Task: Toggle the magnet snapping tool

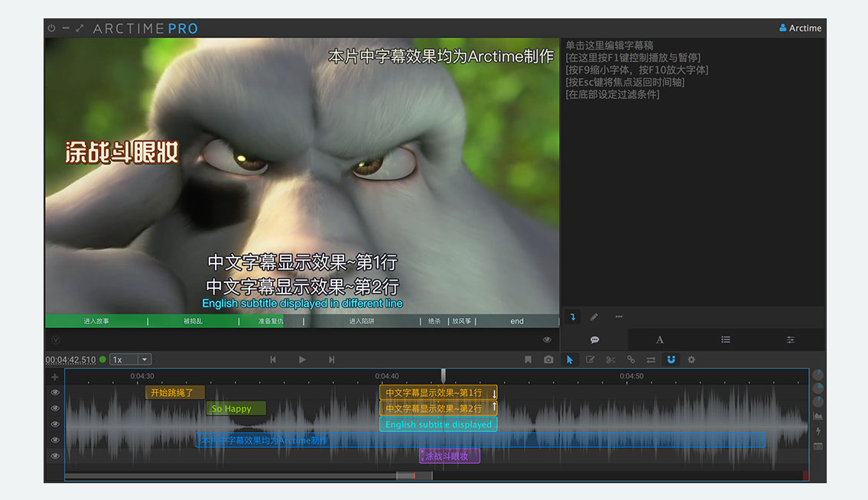Action: pos(671,359)
